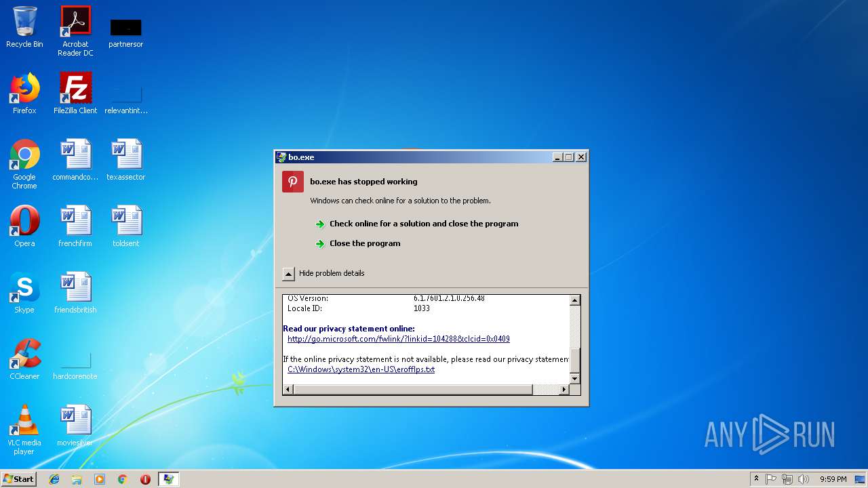Image resolution: width=868 pixels, height=488 pixels.
Task: Launch VLC media player shortcut
Action: [24, 430]
